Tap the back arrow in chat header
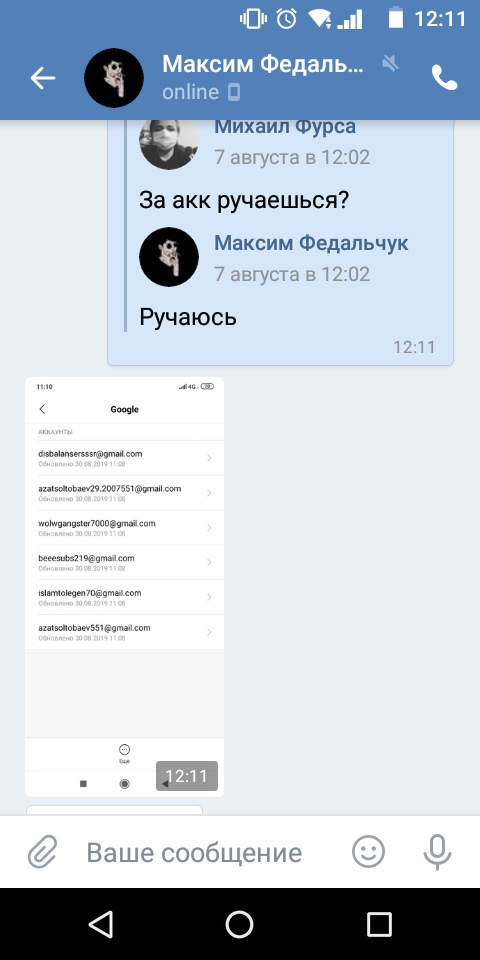Screen dimensions: 480x960 43,78
